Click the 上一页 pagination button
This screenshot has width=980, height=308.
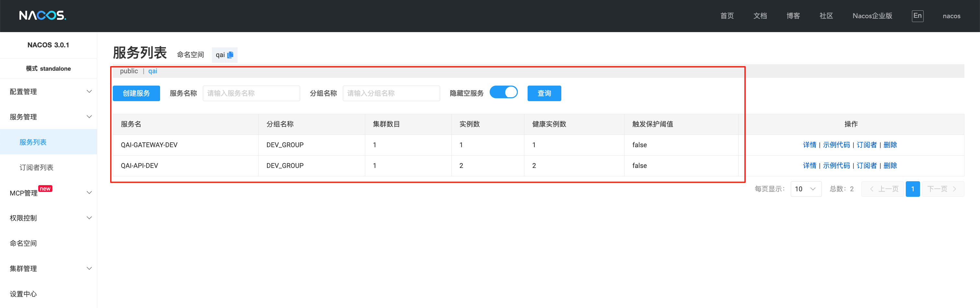point(882,189)
